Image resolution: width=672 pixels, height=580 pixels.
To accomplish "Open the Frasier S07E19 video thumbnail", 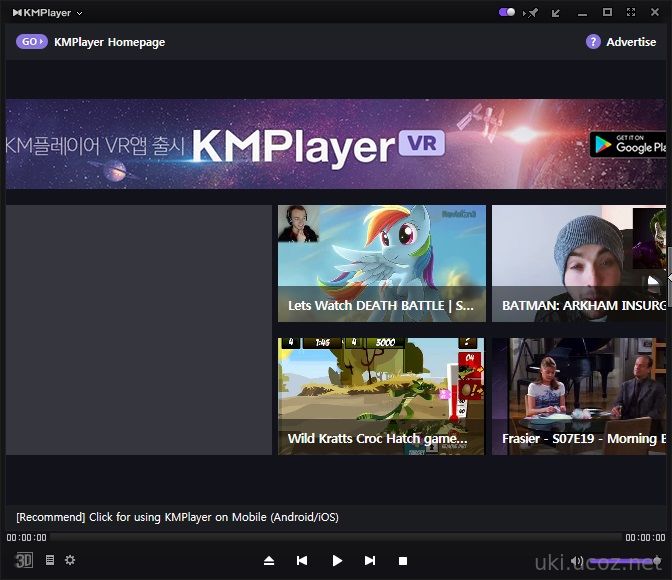I will click(x=579, y=396).
